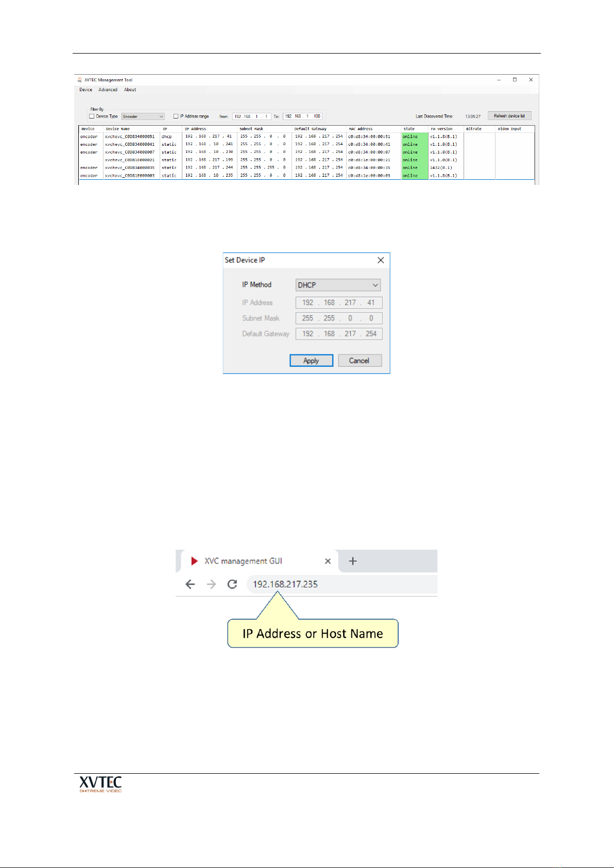Click the Video Input column header

coord(515,129)
